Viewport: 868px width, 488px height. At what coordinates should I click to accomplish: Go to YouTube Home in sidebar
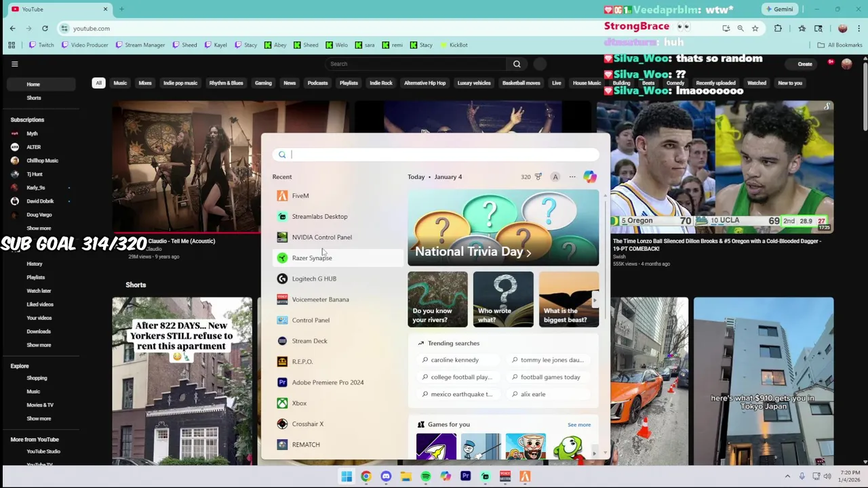tap(41, 84)
